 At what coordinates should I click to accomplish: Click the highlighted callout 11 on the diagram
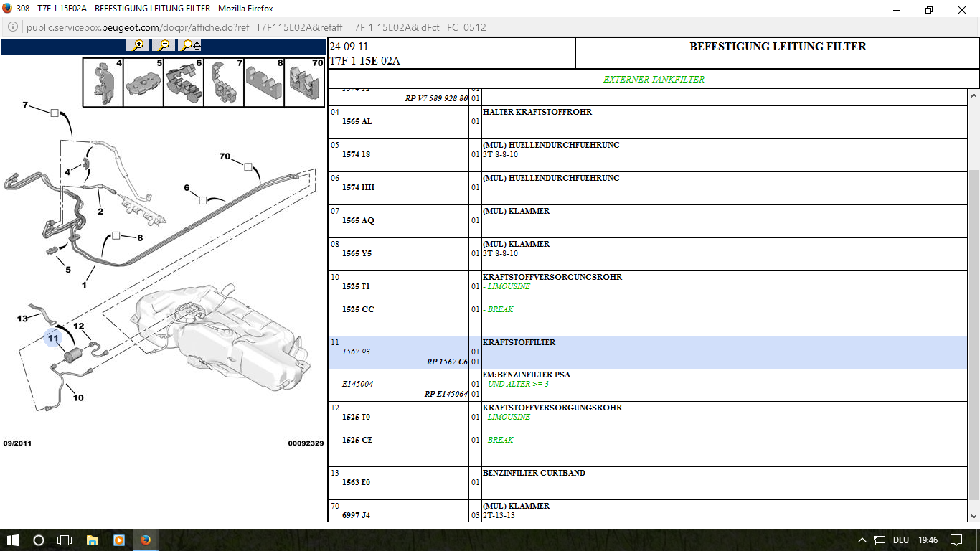pyautogui.click(x=53, y=337)
